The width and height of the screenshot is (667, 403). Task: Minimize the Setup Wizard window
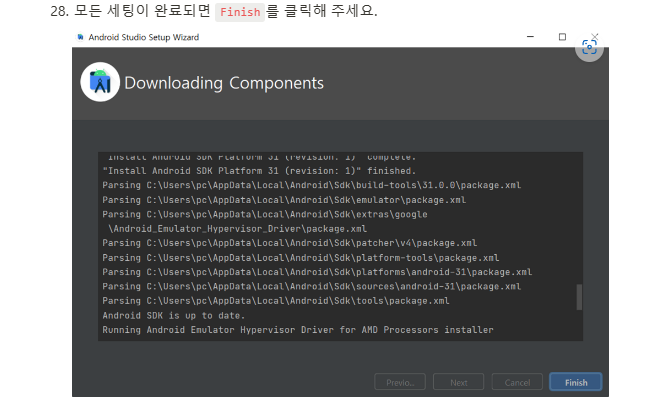point(530,37)
